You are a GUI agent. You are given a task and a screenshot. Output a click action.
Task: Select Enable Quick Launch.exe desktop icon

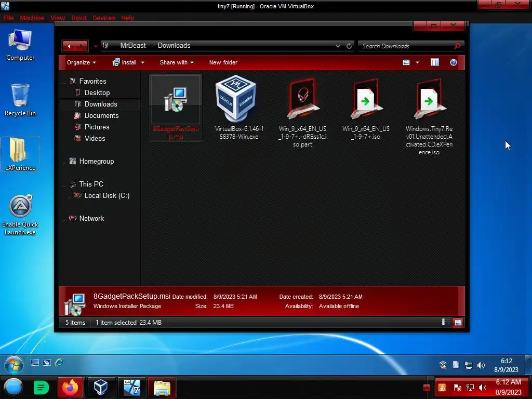20,215
